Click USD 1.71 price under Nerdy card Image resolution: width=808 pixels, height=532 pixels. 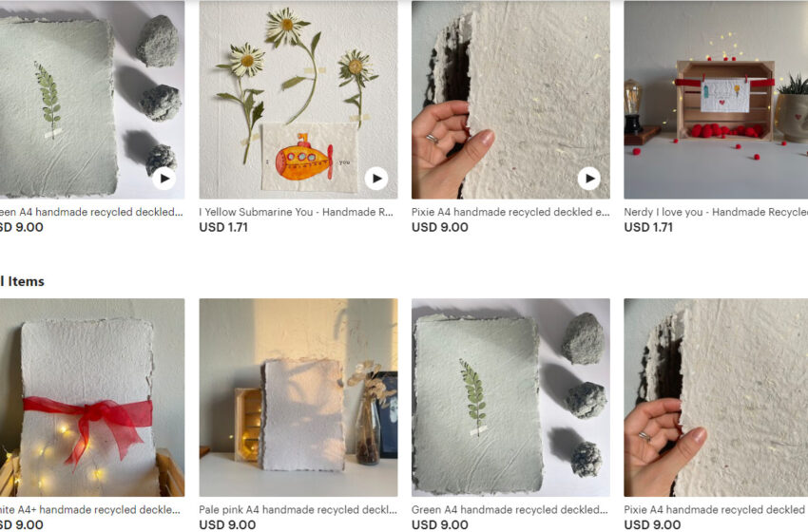648,227
